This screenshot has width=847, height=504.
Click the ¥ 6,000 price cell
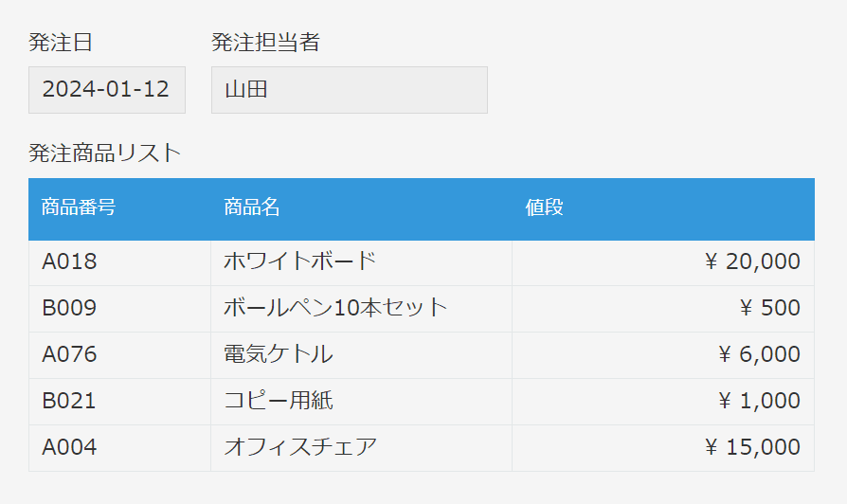(663, 355)
